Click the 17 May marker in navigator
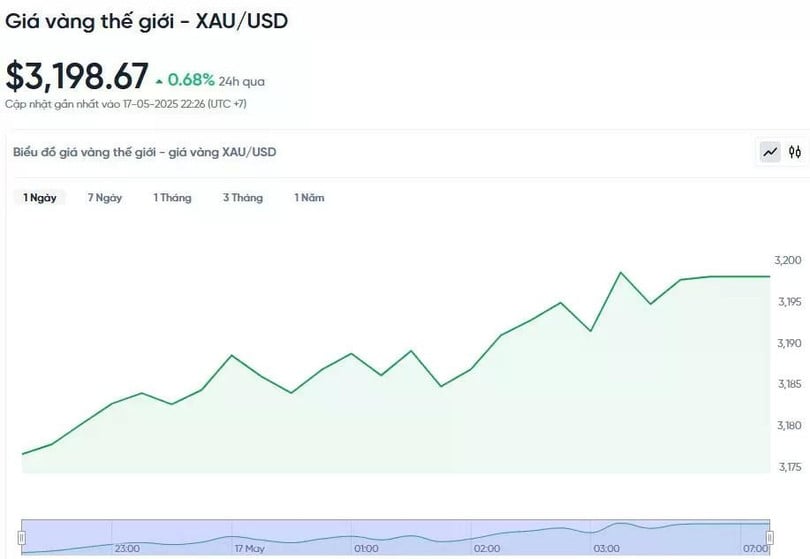 (250, 548)
